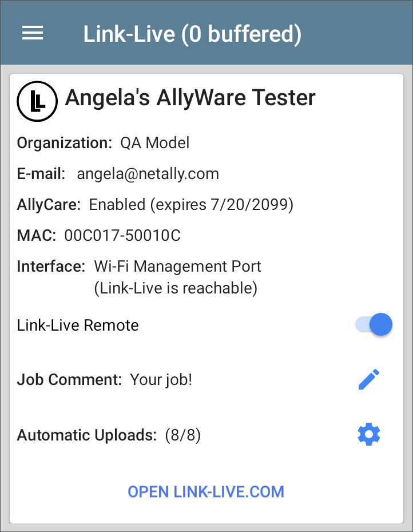Click the Link-Live Remote label
The width and height of the screenshot is (413, 532).
(78, 325)
